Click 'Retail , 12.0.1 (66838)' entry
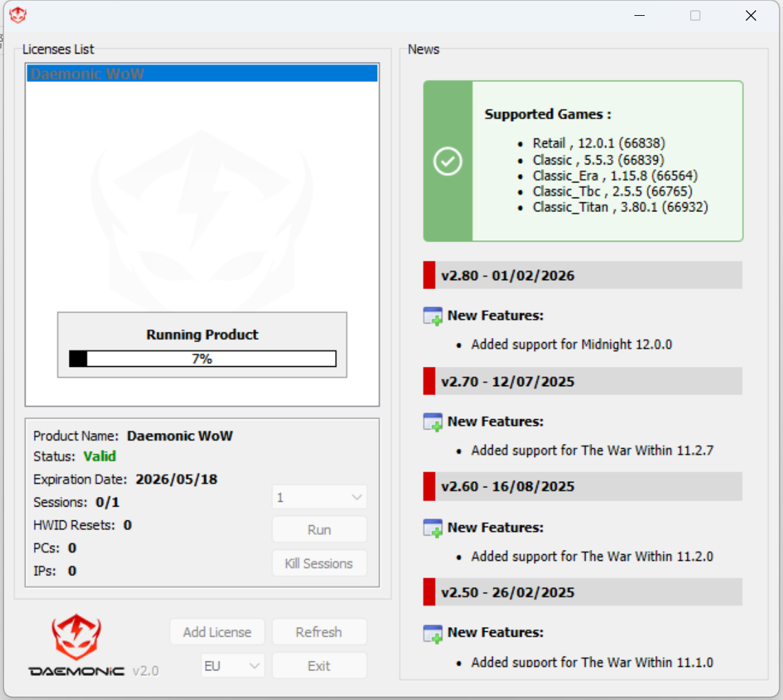The image size is (783, 700). point(599,143)
